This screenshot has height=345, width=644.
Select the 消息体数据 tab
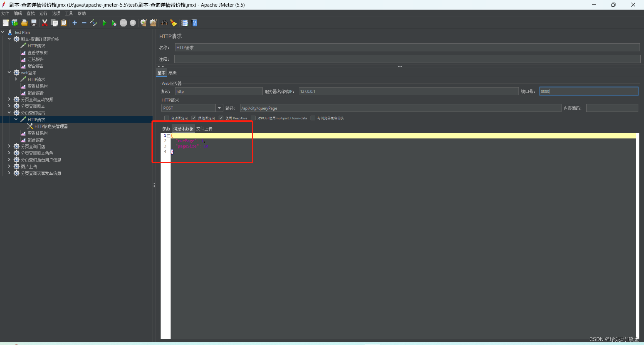point(183,129)
